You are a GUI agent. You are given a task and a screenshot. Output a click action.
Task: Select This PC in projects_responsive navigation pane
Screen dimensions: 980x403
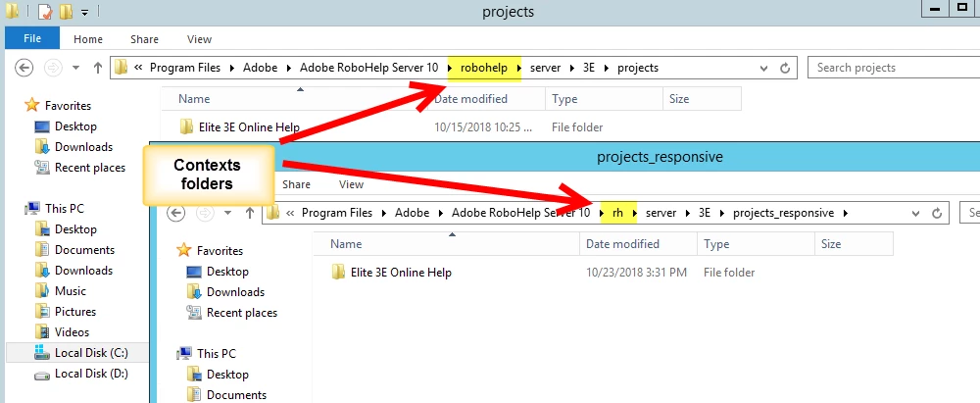(x=206, y=354)
